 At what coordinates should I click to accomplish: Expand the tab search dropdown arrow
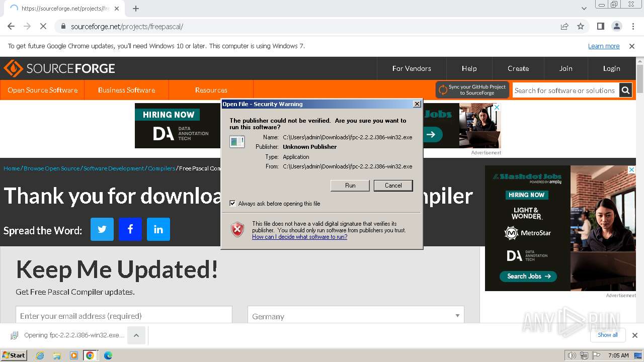click(584, 9)
